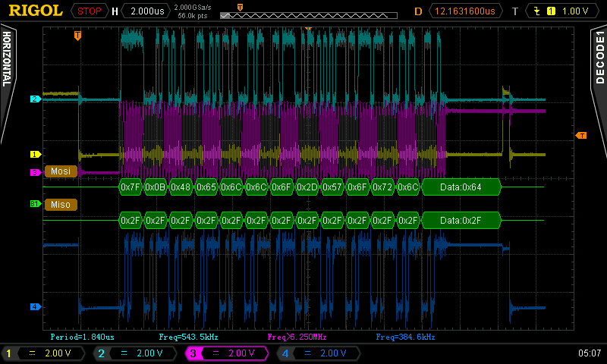Click the channel 1 ground marker
Image resolution: width=607 pixels, height=364 pixels.
tap(35, 155)
